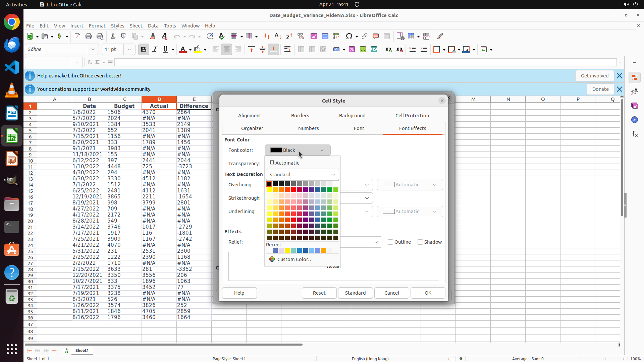Click the Export as PDF icon
This screenshot has width=644, height=362.
point(77,36)
